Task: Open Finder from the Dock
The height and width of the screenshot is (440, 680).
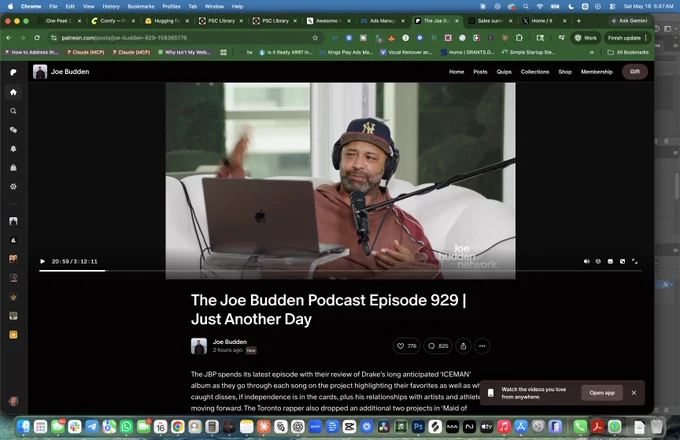Action: [23, 427]
